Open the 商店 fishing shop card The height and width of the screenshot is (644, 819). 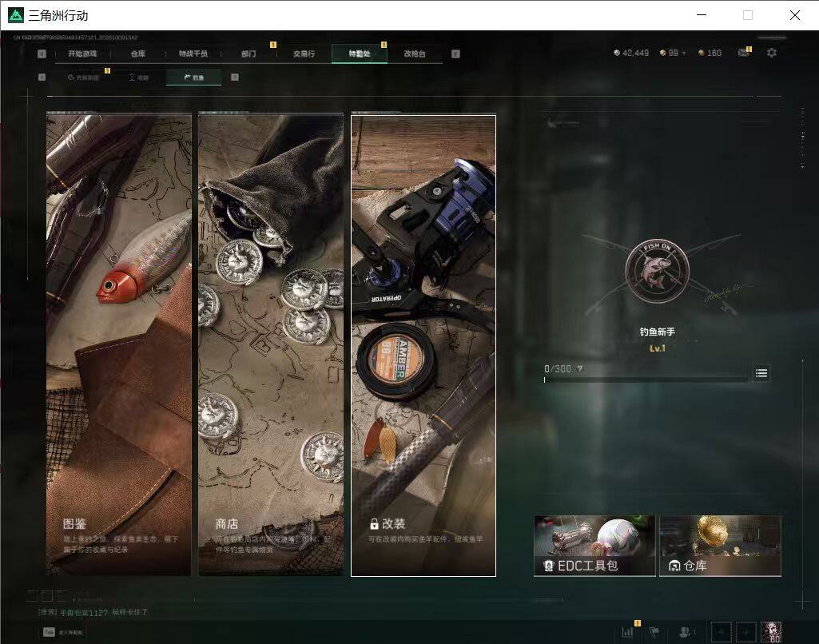(x=271, y=344)
